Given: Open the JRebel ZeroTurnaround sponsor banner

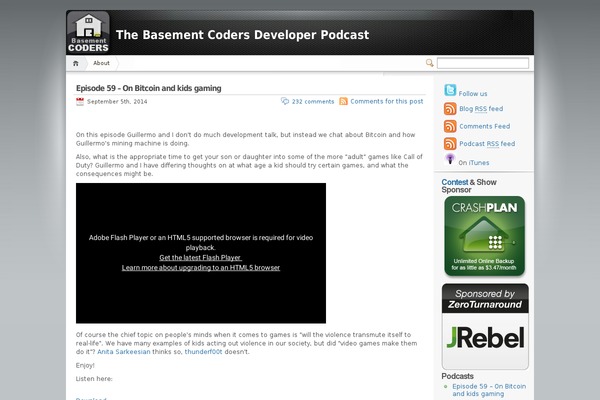Looking at the screenshot, I should [x=485, y=327].
